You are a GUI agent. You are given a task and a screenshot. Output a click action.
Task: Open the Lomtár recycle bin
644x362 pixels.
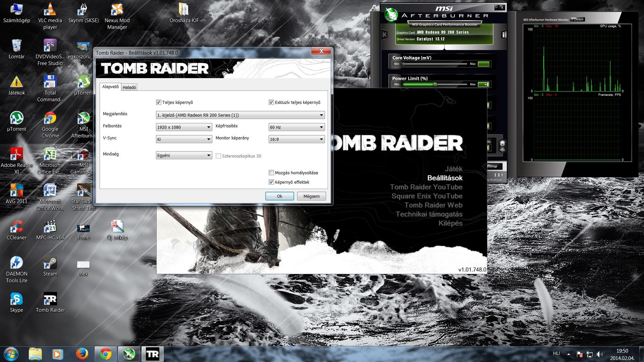click(x=16, y=49)
